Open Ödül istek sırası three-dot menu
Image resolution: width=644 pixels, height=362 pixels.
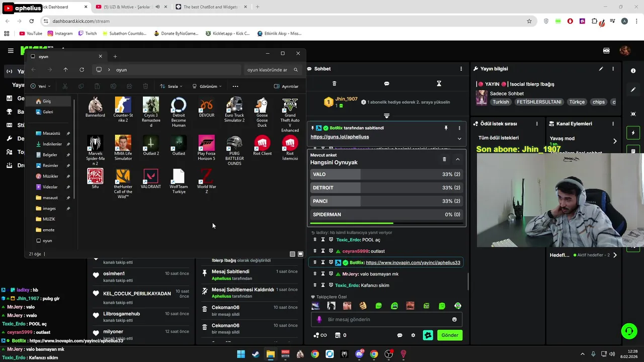537,124
